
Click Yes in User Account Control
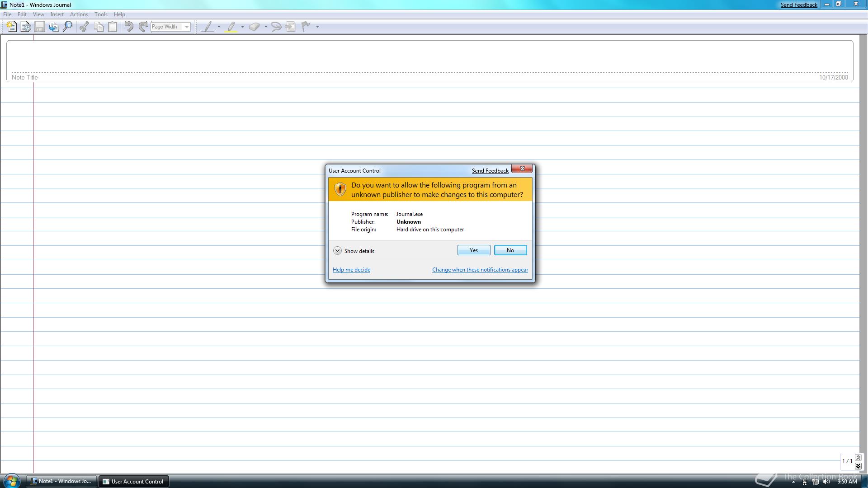473,250
